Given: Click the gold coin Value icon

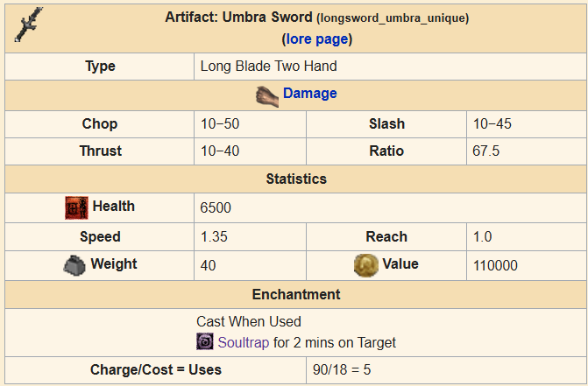Looking at the screenshot, I should [366, 265].
